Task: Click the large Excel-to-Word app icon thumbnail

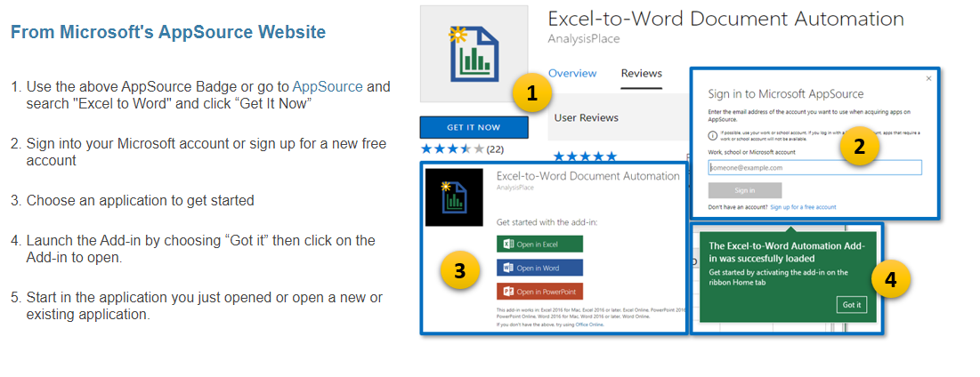Action: pyautogui.click(x=474, y=54)
